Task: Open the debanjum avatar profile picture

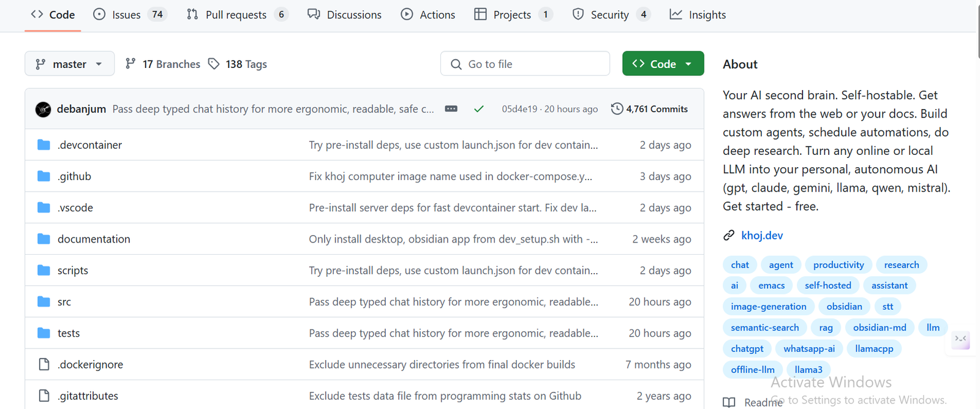Action: click(x=43, y=109)
